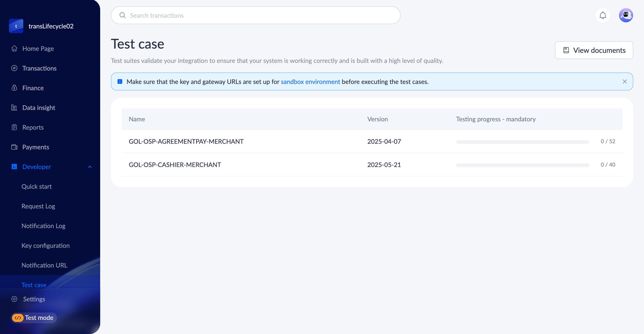Click the Finance money bag icon
644x334 pixels.
click(x=14, y=88)
